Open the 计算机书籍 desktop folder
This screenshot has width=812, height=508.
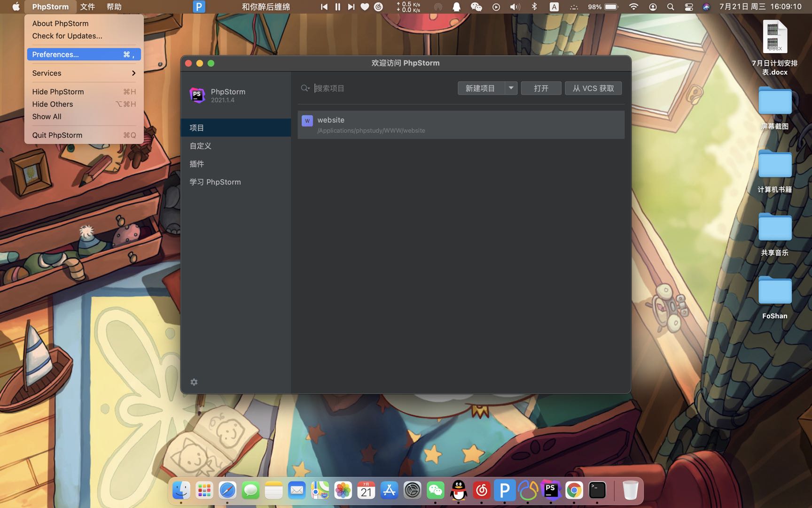[x=775, y=171]
